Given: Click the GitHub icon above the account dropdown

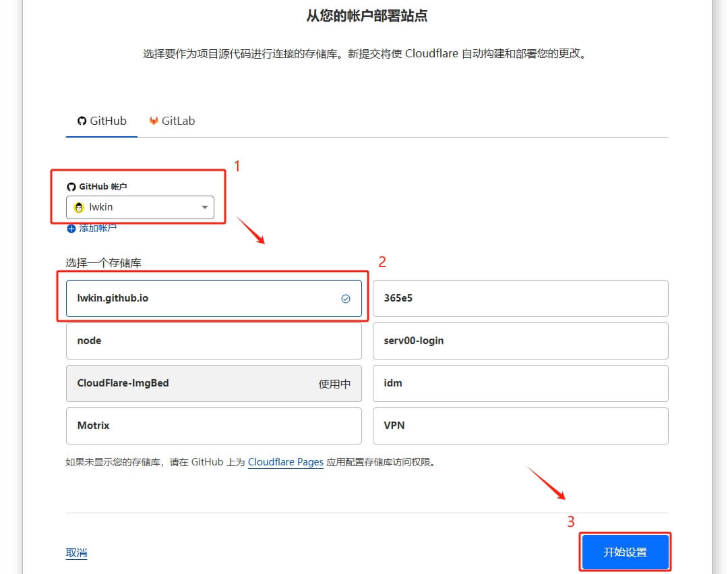Looking at the screenshot, I should coord(71,187).
